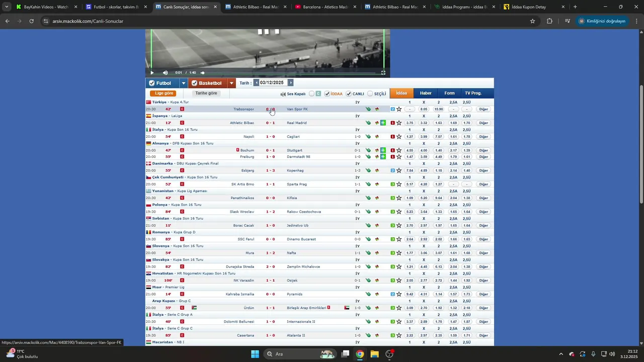The width and height of the screenshot is (644, 362).
Task: Open Diğer options for Panathinaikos match
Action: [484, 198]
